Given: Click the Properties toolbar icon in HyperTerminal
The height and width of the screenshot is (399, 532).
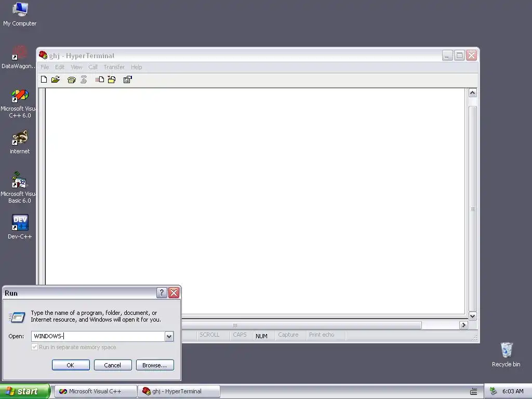Looking at the screenshot, I should [128, 79].
